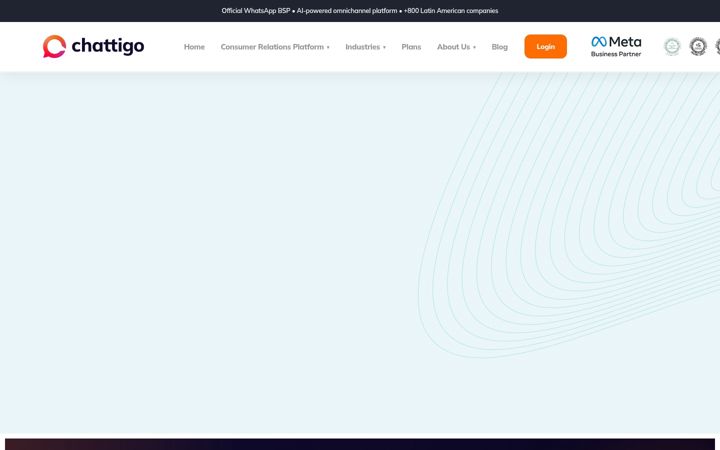Image resolution: width=720 pixels, height=450 pixels.
Task: Click the chattigo logo
Action: 94,46
